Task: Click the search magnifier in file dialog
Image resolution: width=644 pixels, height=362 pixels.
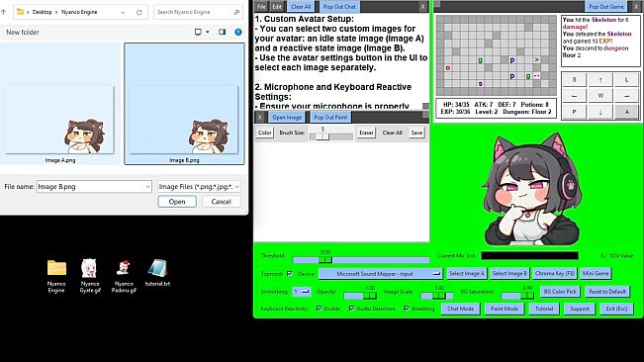Action: click(x=236, y=12)
